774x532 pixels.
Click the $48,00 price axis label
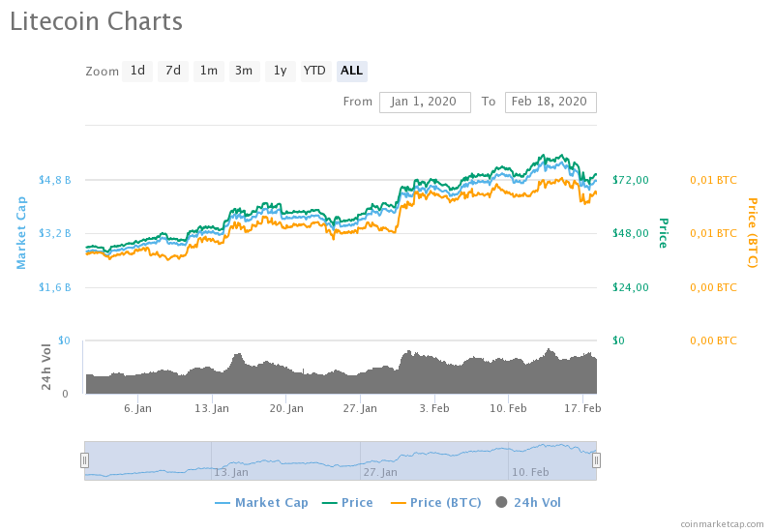coord(631,233)
